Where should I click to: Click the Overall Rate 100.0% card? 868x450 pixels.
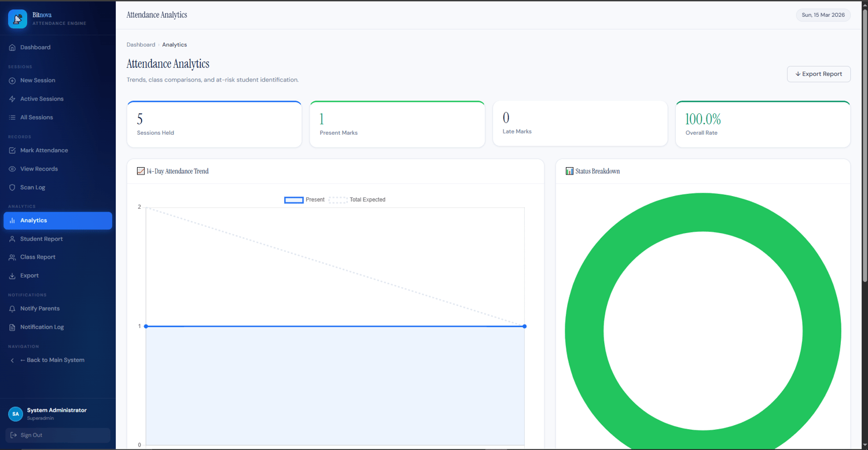763,124
